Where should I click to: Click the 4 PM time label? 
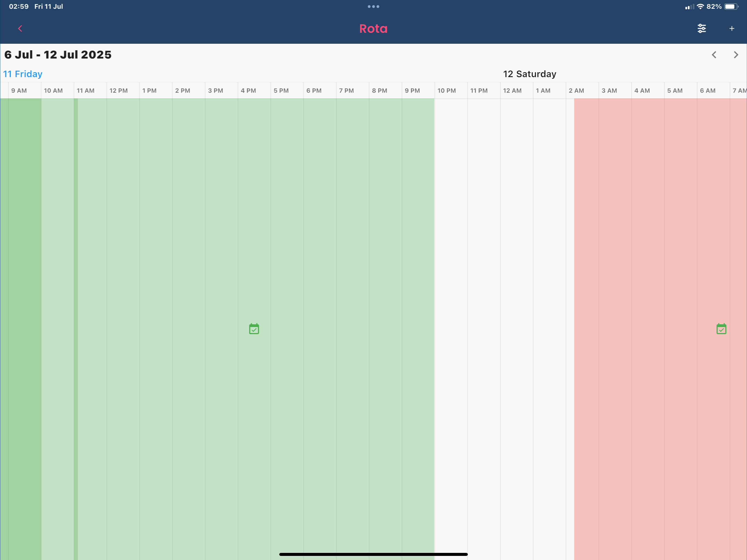point(248,91)
